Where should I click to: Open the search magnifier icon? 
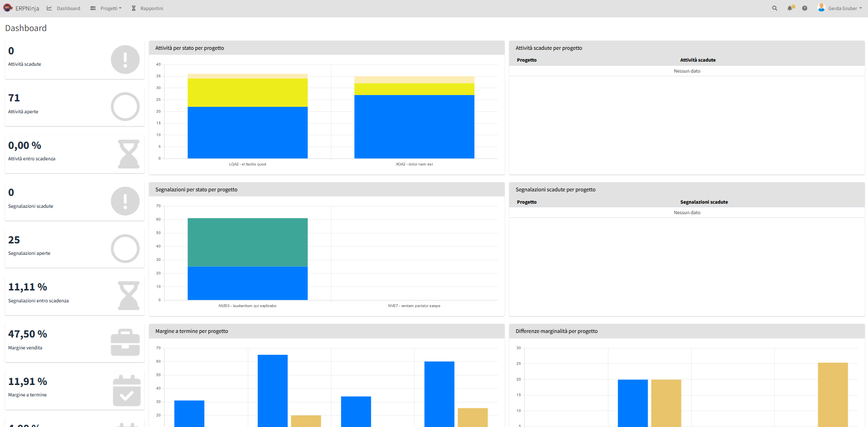point(775,8)
